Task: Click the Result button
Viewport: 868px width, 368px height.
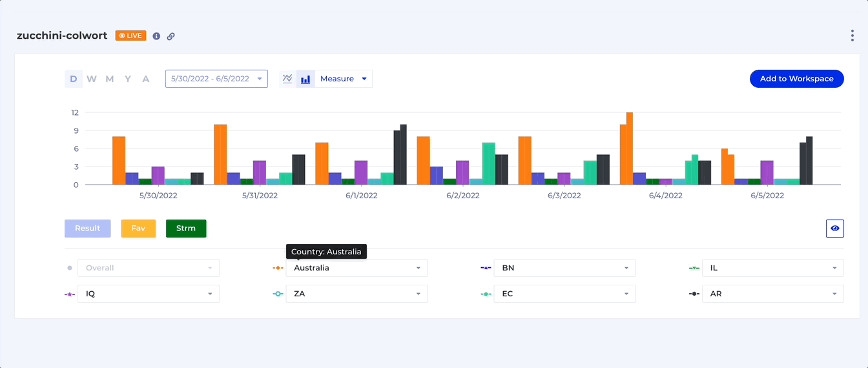Action: [x=88, y=229]
